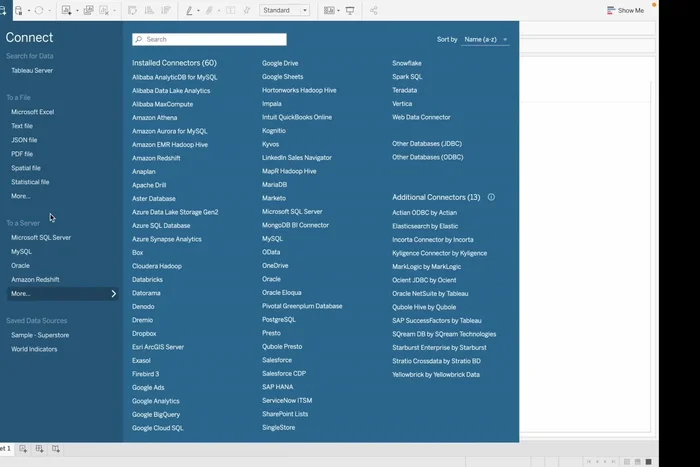Select Tableau Server under Search for Data
Viewport: 700px width, 467px height.
(32, 71)
